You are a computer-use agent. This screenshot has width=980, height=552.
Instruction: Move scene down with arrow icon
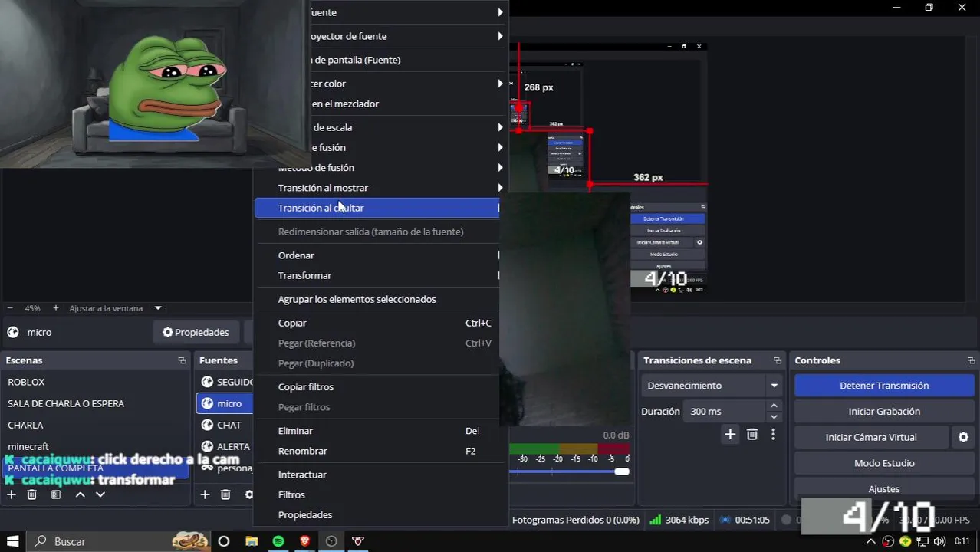click(100, 495)
